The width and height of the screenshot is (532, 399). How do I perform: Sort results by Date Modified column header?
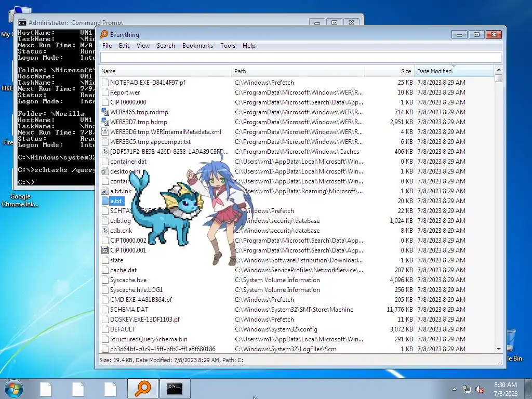tap(454, 71)
